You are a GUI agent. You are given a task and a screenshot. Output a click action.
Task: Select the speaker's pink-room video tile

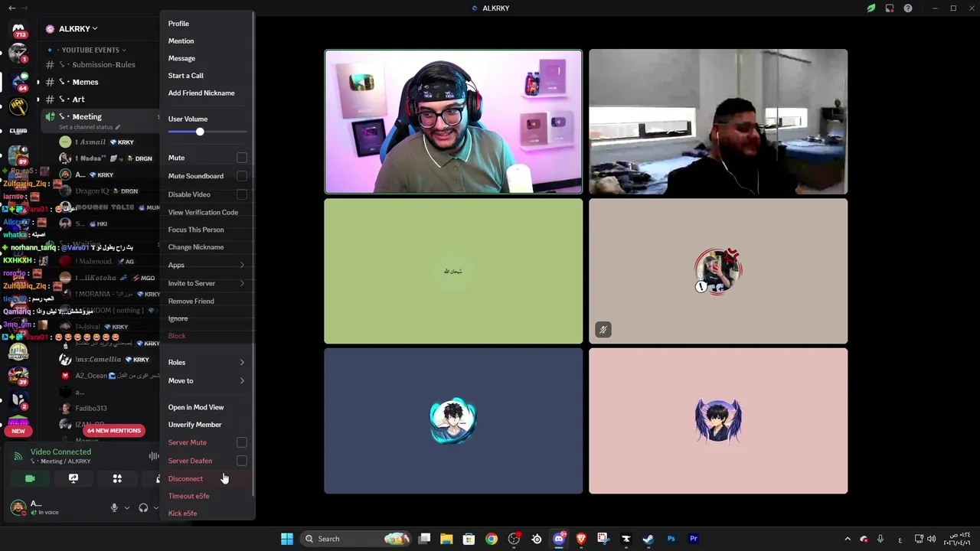click(453, 122)
